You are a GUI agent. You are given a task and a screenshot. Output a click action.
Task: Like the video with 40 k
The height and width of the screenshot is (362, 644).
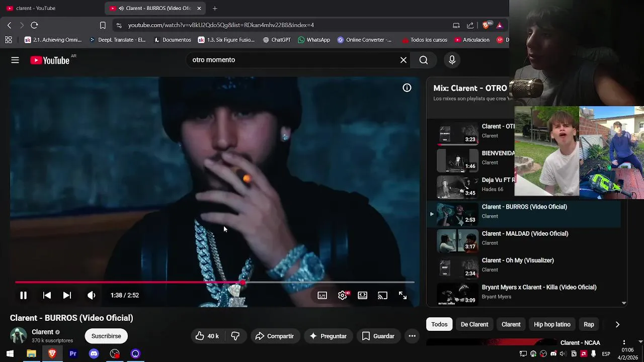pyautogui.click(x=207, y=336)
